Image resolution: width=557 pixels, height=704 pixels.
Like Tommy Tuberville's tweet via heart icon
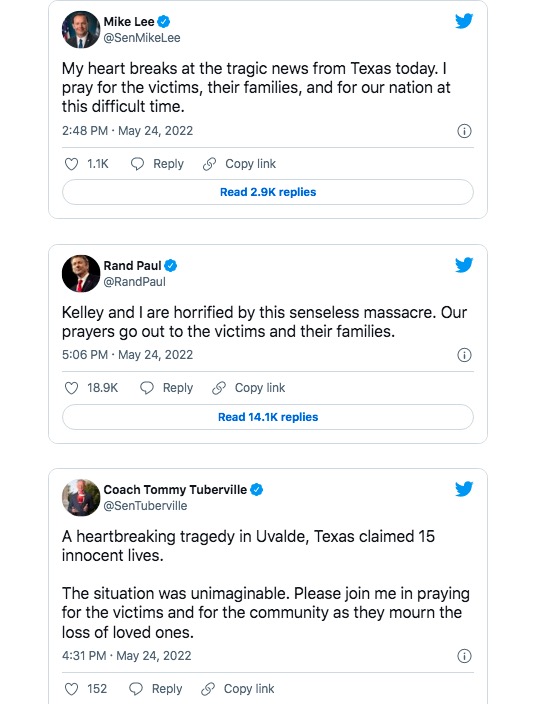click(x=71, y=689)
